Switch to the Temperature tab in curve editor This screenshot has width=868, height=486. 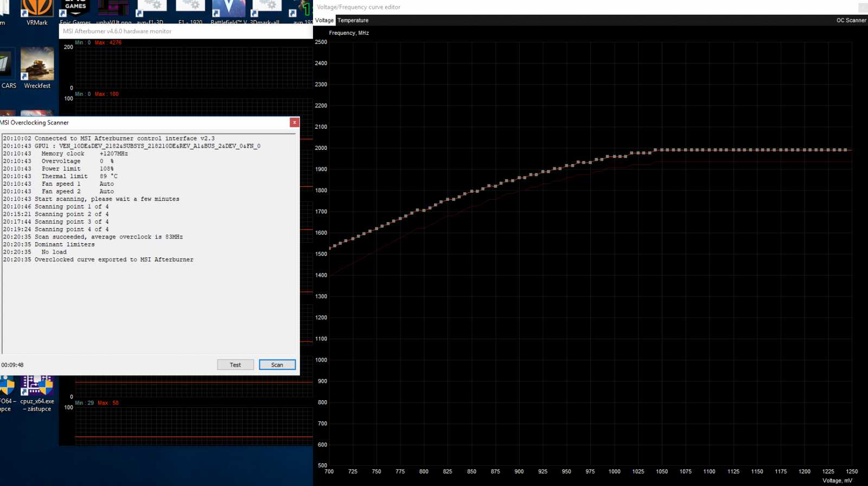tap(353, 20)
